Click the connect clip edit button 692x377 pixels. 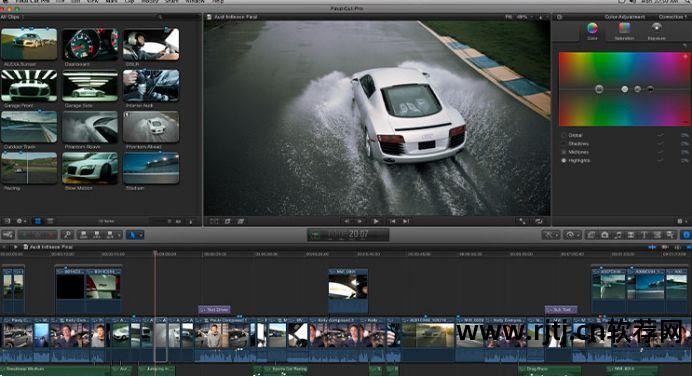83,235
